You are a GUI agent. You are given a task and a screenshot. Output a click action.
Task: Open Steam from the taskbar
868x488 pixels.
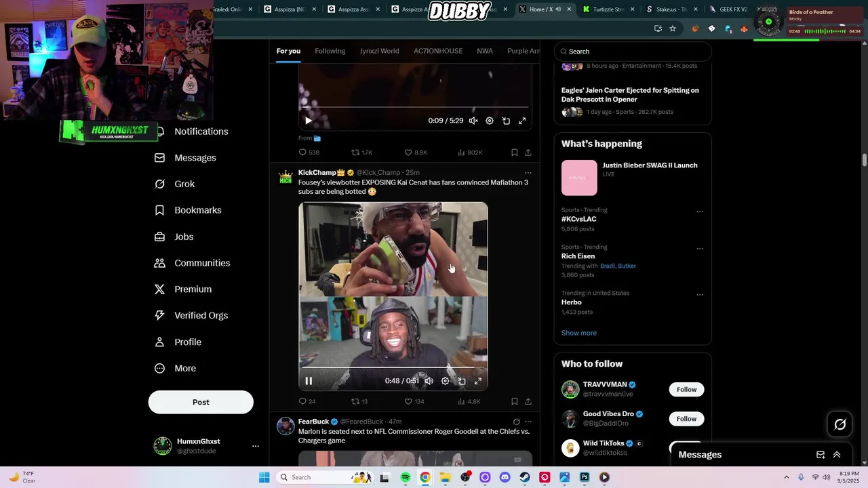[524, 477]
